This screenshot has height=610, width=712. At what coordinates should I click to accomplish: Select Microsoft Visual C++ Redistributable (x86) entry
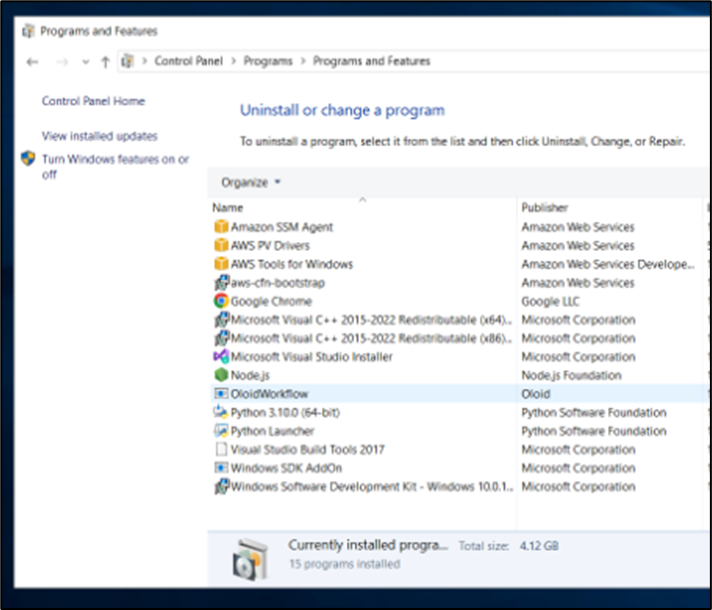[371, 338]
